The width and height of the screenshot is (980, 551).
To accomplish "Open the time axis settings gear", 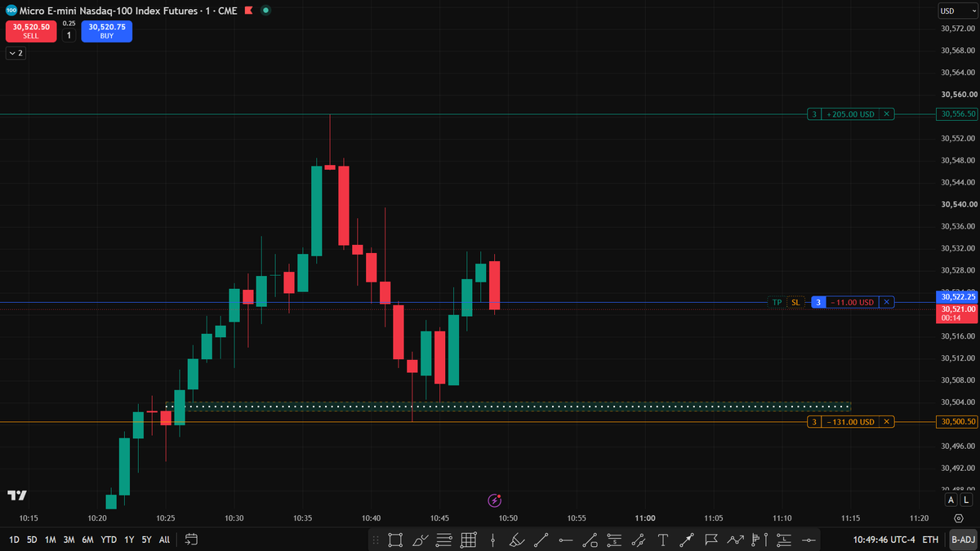I will tap(958, 518).
